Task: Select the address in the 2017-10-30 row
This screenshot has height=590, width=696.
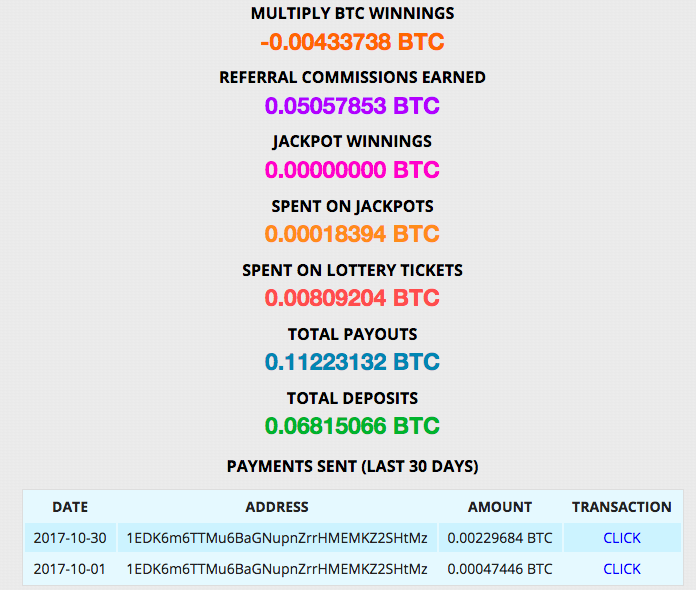Action: [x=277, y=538]
